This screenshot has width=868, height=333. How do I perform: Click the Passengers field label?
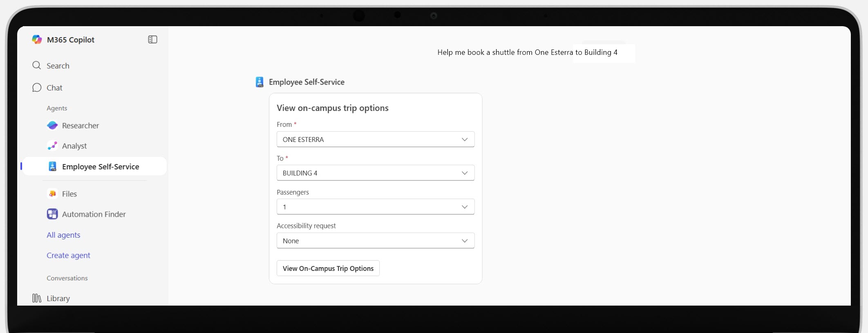point(293,192)
